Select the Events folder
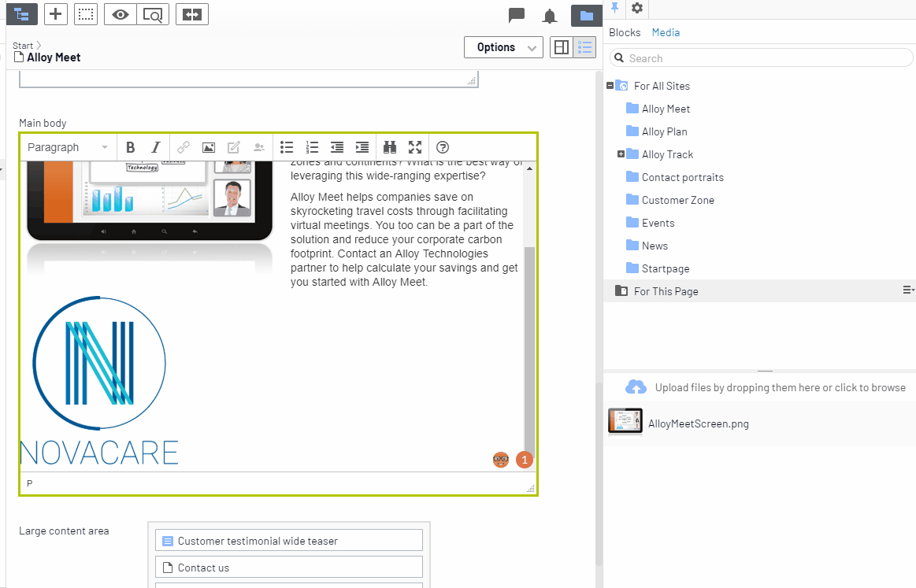This screenshot has width=916, height=588. coord(658,223)
